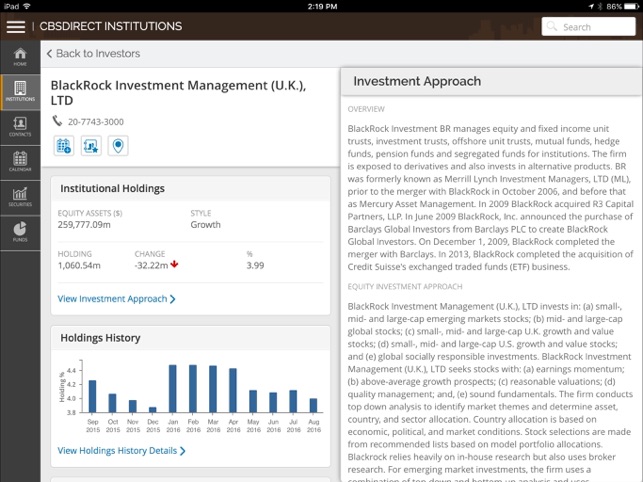Tap equity assets value 259,777.09m
This screenshot has height=482, width=643.
tap(84, 225)
